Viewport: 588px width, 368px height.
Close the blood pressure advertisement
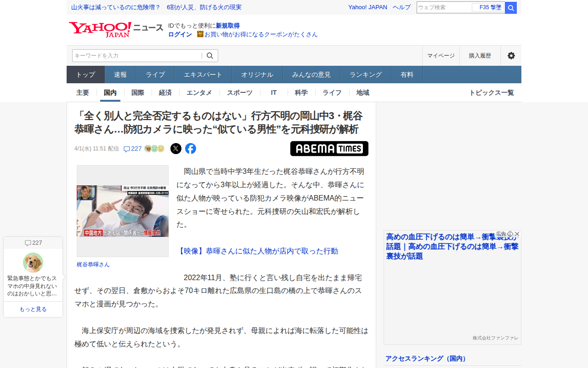[x=517, y=234]
